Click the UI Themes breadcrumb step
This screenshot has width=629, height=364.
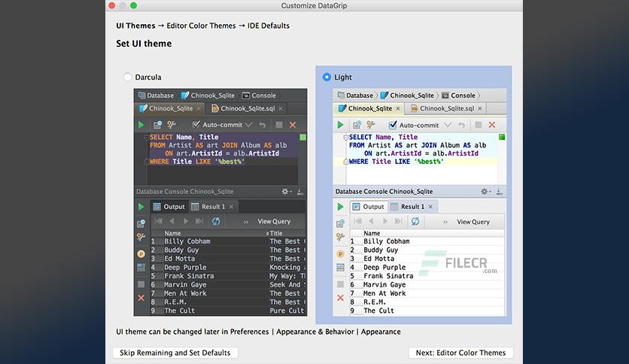tap(135, 26)
